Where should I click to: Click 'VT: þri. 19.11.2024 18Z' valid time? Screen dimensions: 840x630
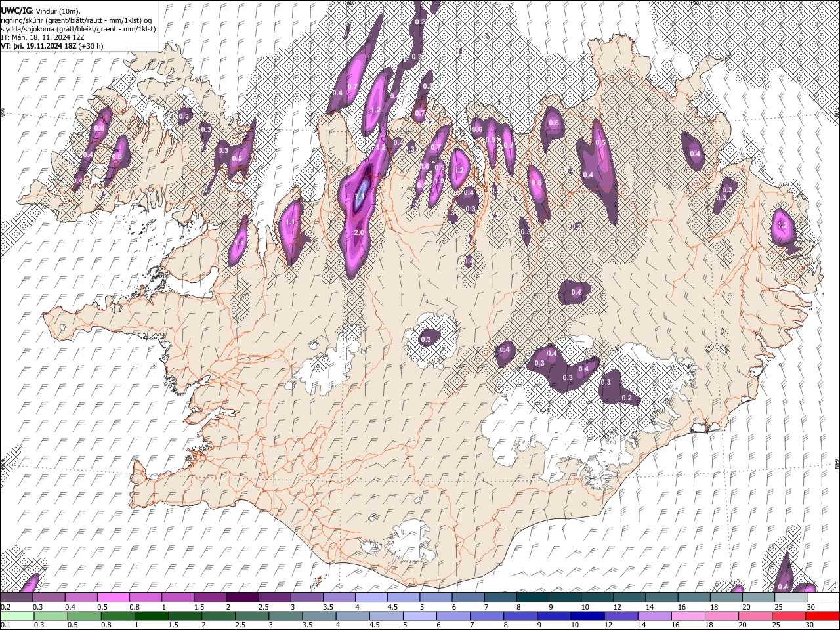pyautogui.click(x=39, y=47)
